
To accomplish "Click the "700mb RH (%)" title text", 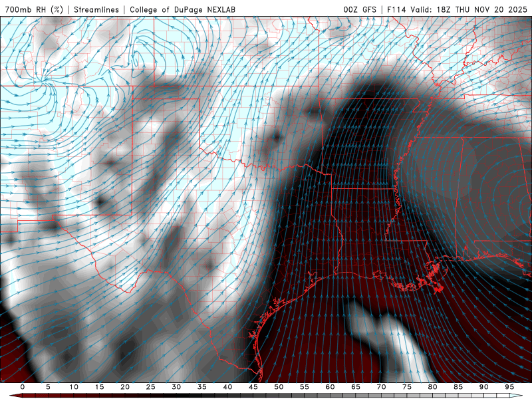I will coord(35,9).
